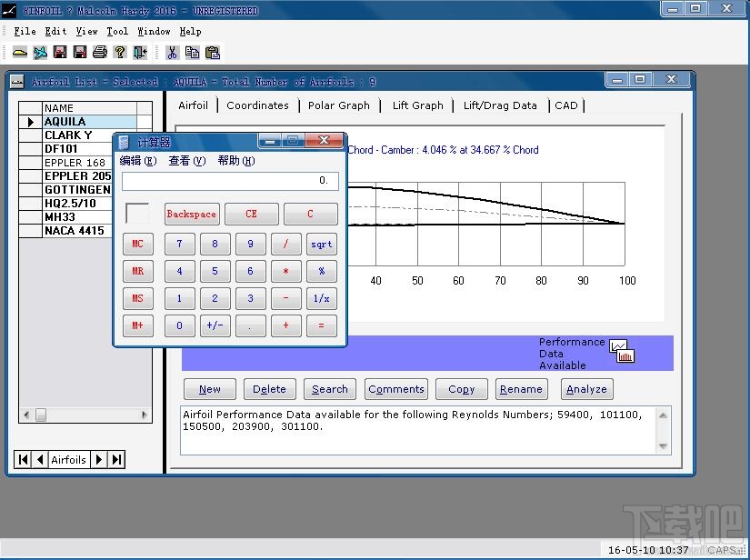Save airfoil data with the floppy disk icon

58,52
